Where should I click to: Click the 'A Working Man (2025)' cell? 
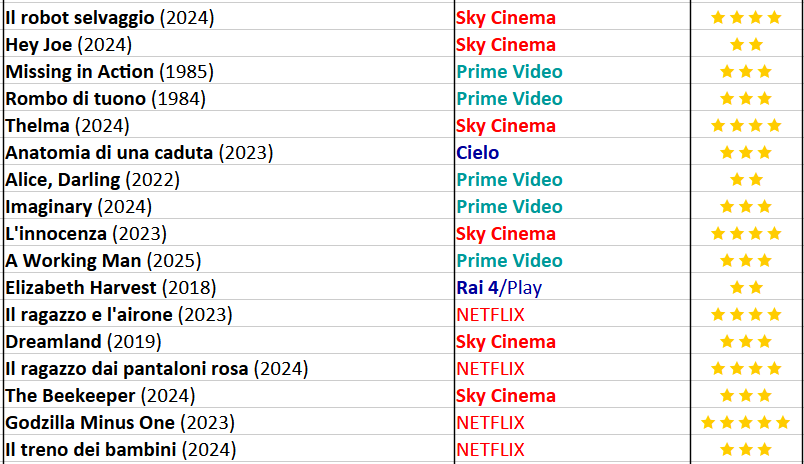[x=229, y=260]
